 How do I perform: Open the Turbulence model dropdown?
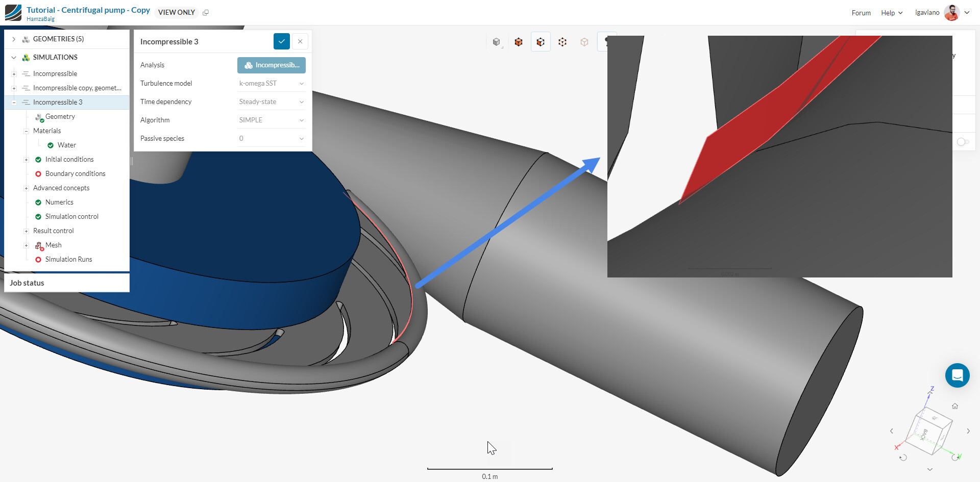[x=272, y=84]
